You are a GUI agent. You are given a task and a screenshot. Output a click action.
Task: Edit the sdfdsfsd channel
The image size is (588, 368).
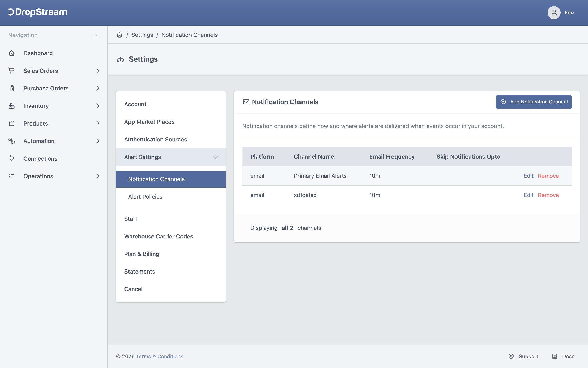tap(528, 195)
